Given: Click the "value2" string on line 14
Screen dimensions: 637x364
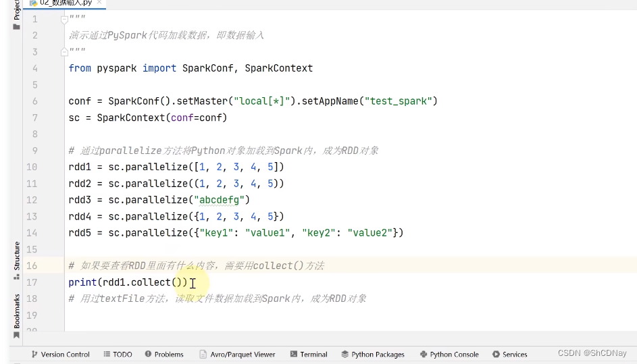Looking at the screenshot, I should 370,233.
